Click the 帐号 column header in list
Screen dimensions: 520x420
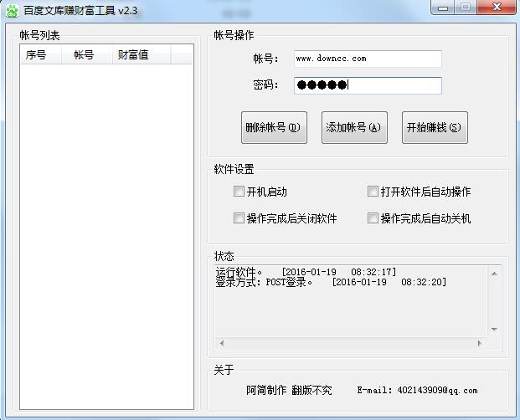(x=87, y=54)
